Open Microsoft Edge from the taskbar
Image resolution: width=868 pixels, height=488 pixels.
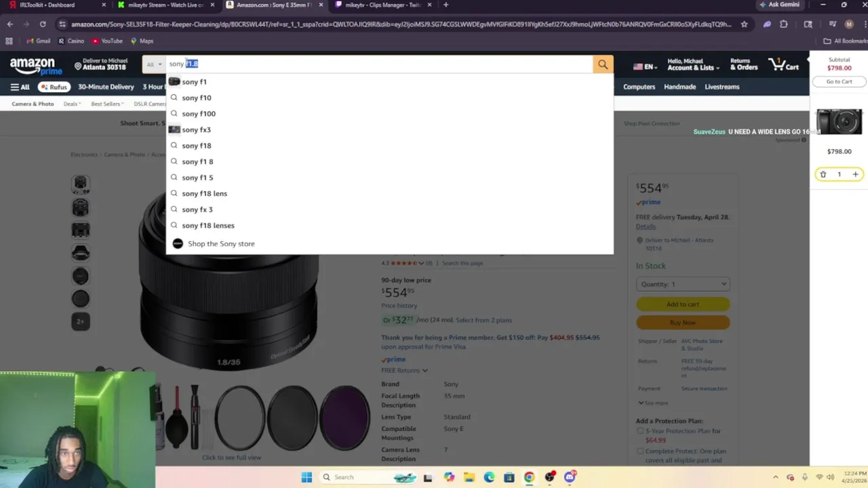489,477
